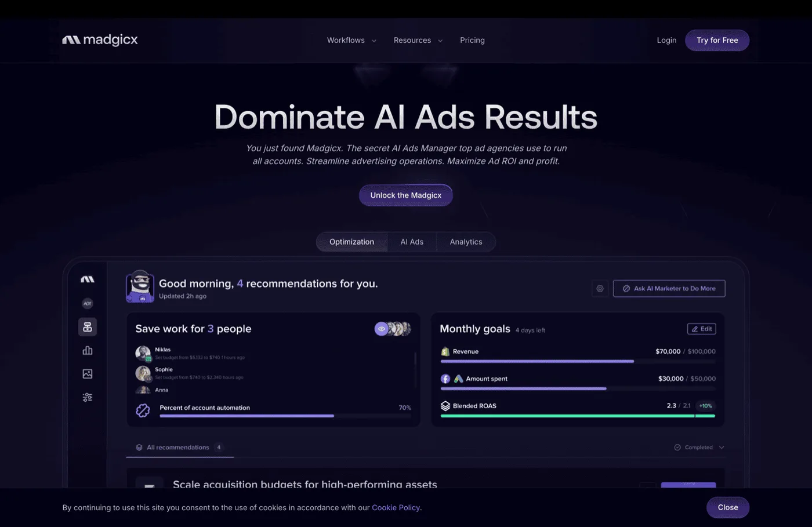Click the Shopify icon next to Revenue

[445, 351]
